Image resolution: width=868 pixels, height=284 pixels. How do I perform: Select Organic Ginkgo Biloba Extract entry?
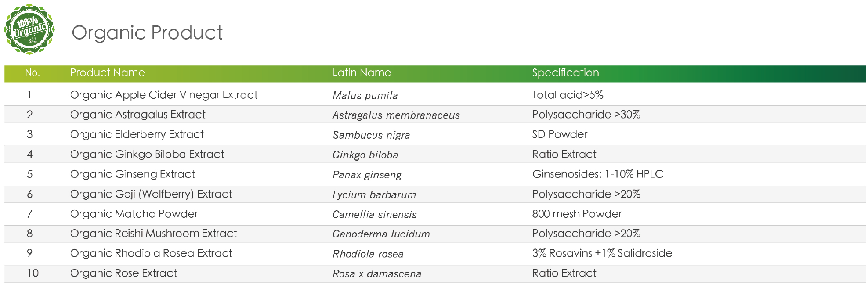(x=147, y=154)
